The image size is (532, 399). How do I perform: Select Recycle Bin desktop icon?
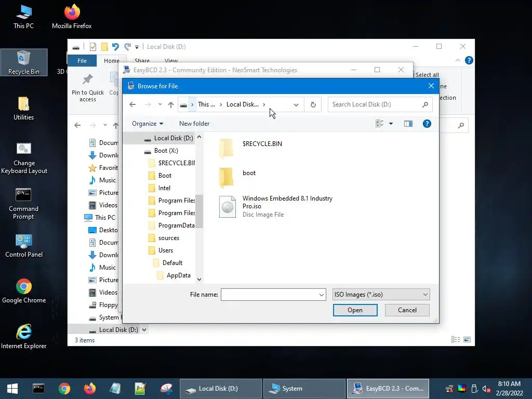tap(24, 62)
